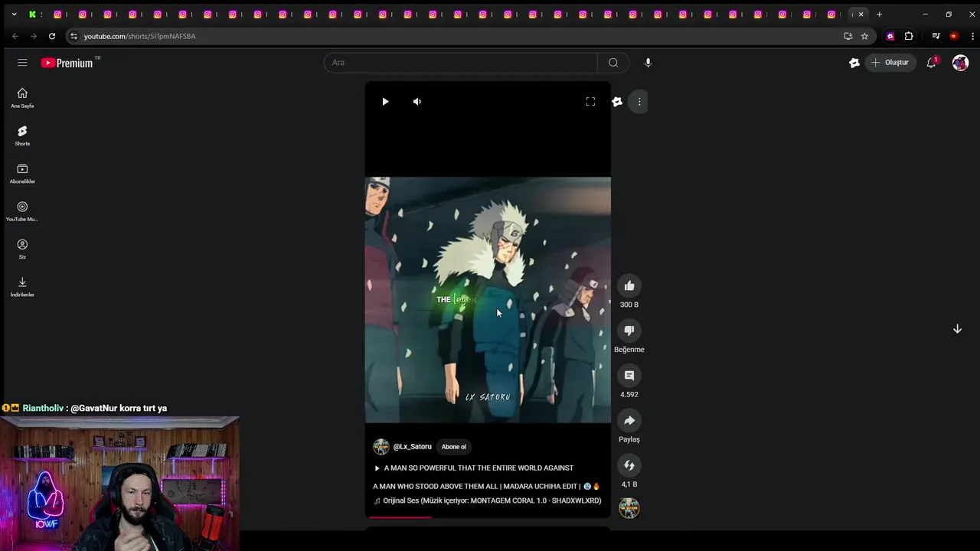Open the tab search chevron dropdown
Image resolution: width=980 pixels, height=551 pixels.
[x=14, y=14]
